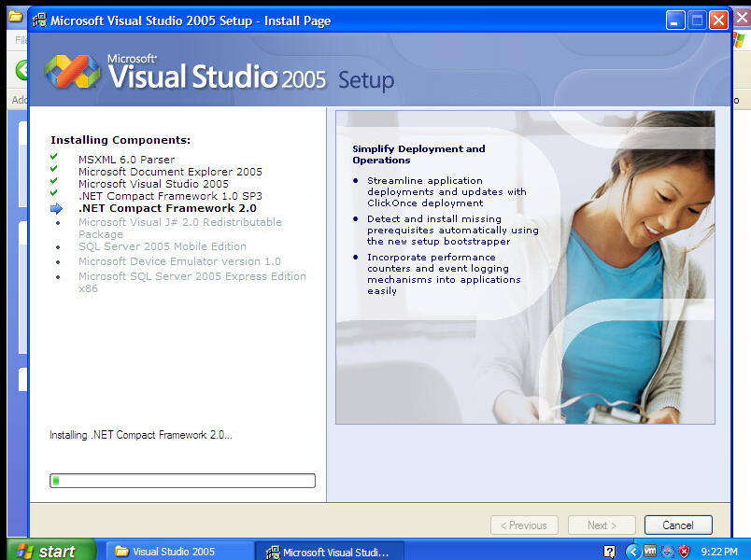The height and width of the screenshot is (560, 751).
Task: Click the ClickOnce deployment bullet text
Action: click(x=446, y=191)
